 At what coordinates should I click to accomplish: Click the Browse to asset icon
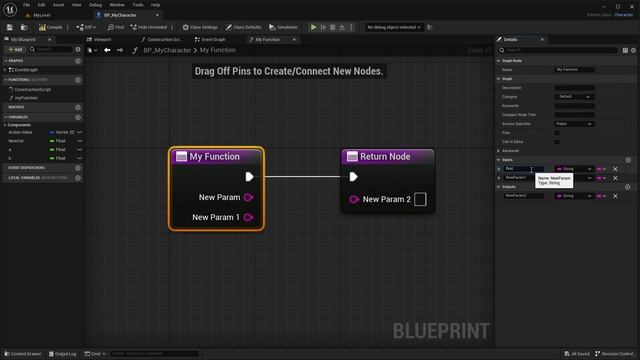point(24,27)
